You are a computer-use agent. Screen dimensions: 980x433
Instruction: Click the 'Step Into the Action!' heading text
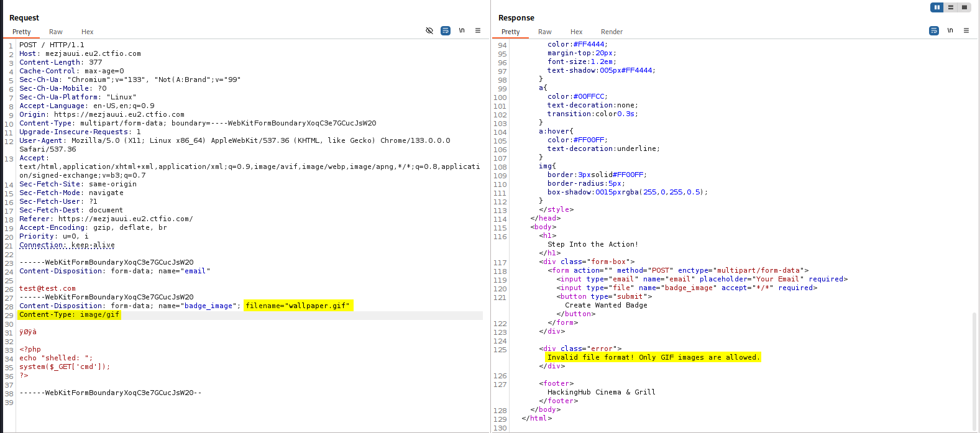[593, 244]
